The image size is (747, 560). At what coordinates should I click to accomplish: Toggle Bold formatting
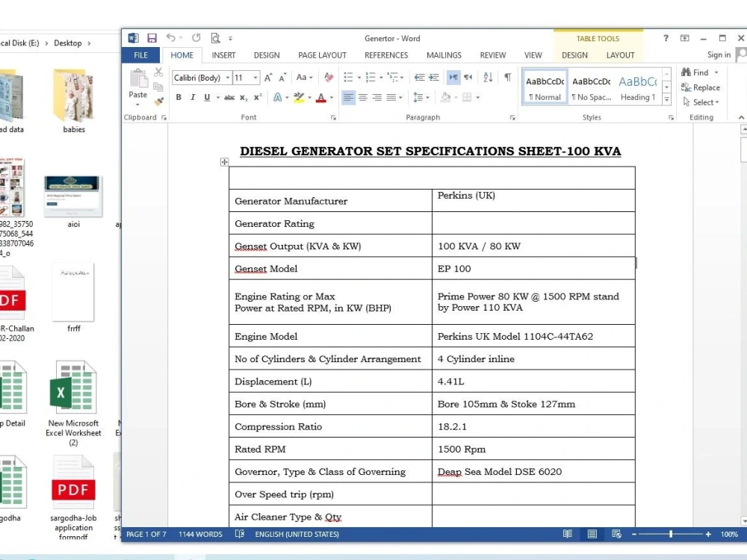click(179, 98)
